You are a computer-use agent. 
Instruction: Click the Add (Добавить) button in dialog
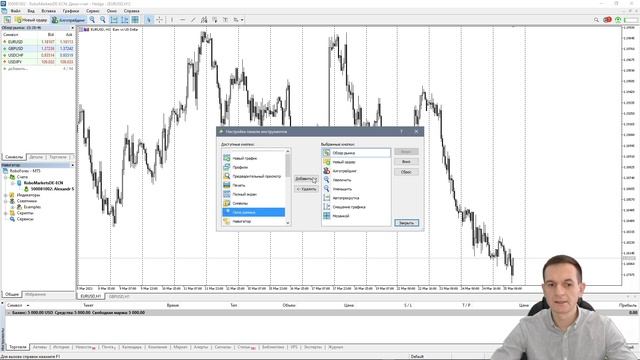pyautogui.click(x=306, y=179)
